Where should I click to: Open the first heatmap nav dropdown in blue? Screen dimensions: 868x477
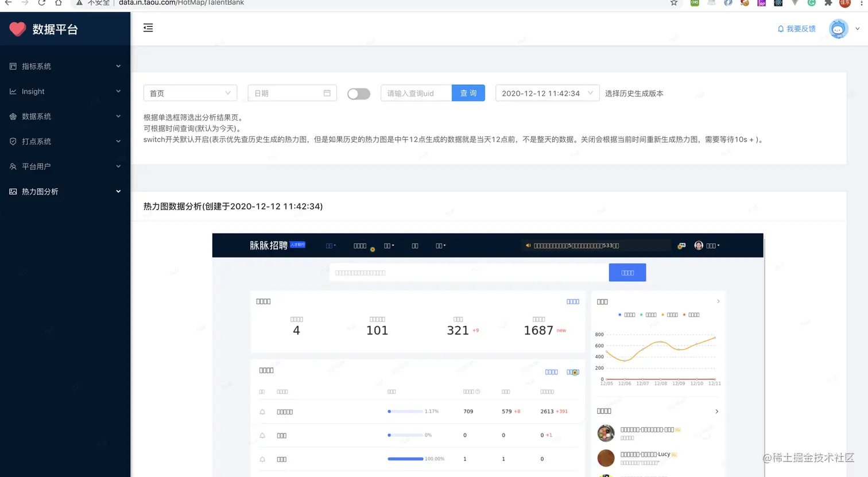click(x=331, y=246)
